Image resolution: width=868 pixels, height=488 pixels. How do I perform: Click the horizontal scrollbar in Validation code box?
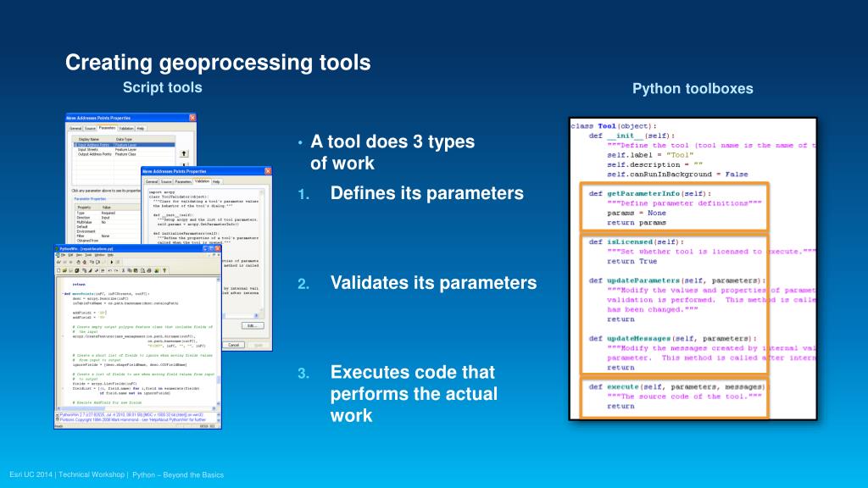(242, 315)
